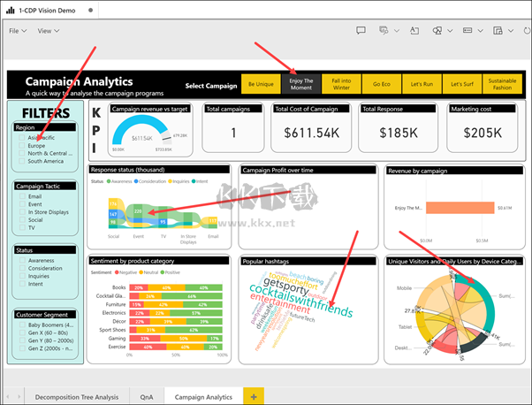The height and width of the screenshot is (405, 532).
Task: Click the Marketing cost $205K card
Action: click(x=483, y=127)
